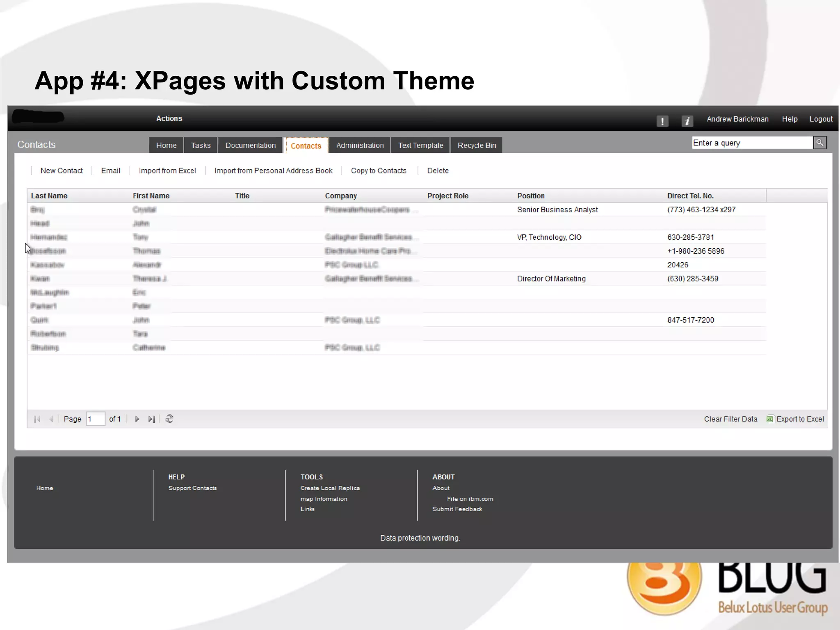Screen dimensions: 840x630
Task: Go to next page arrow
Action: point(137,419)
